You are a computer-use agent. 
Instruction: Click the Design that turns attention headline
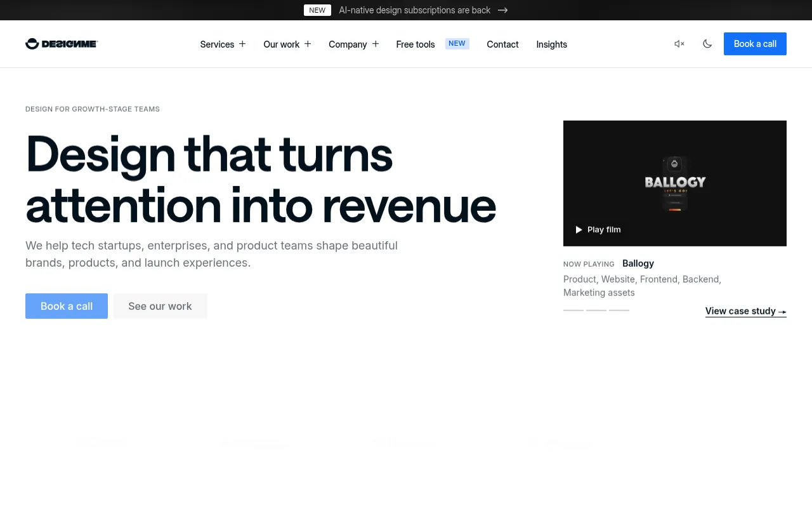(x=261, y=179)
